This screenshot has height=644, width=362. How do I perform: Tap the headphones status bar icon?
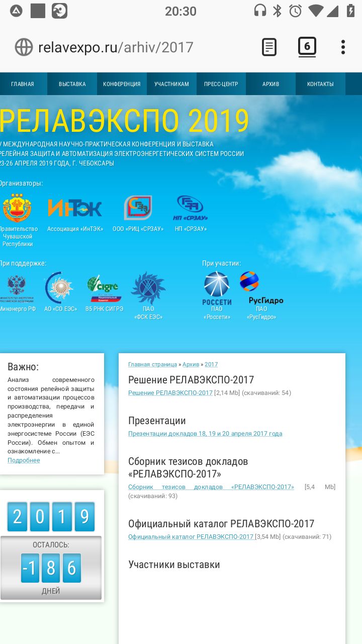(260, 11)
